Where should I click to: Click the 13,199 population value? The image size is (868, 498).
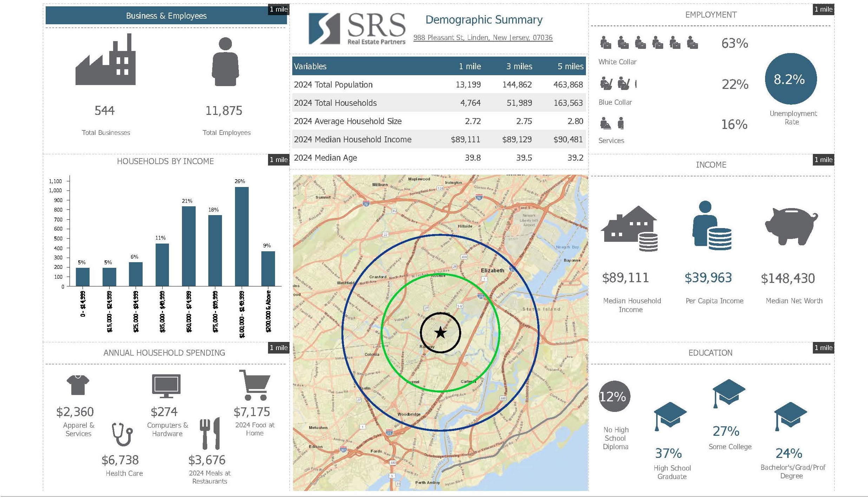pos(468,85)
